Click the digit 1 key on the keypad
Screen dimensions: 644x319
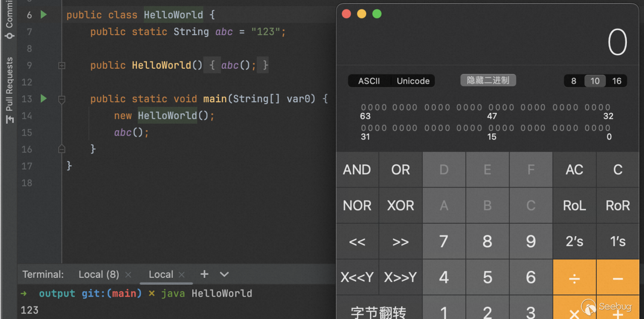pyautogui.click(x=444, y=307)
